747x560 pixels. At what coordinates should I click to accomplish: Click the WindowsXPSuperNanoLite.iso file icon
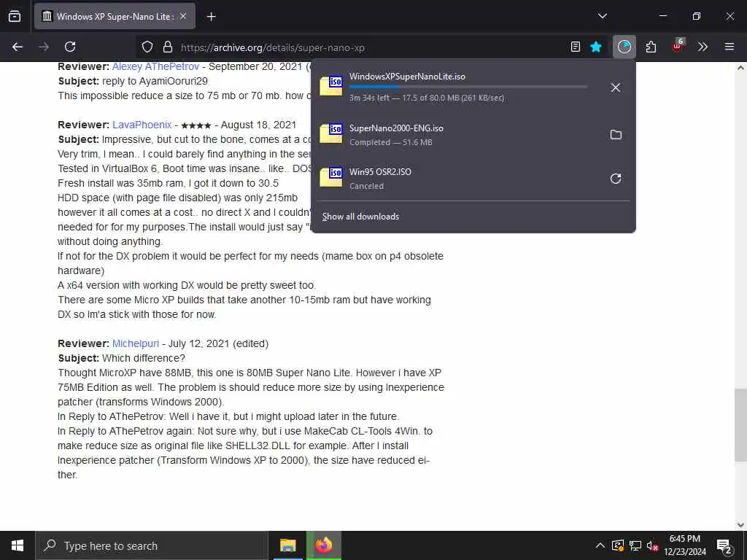[331, 86]
